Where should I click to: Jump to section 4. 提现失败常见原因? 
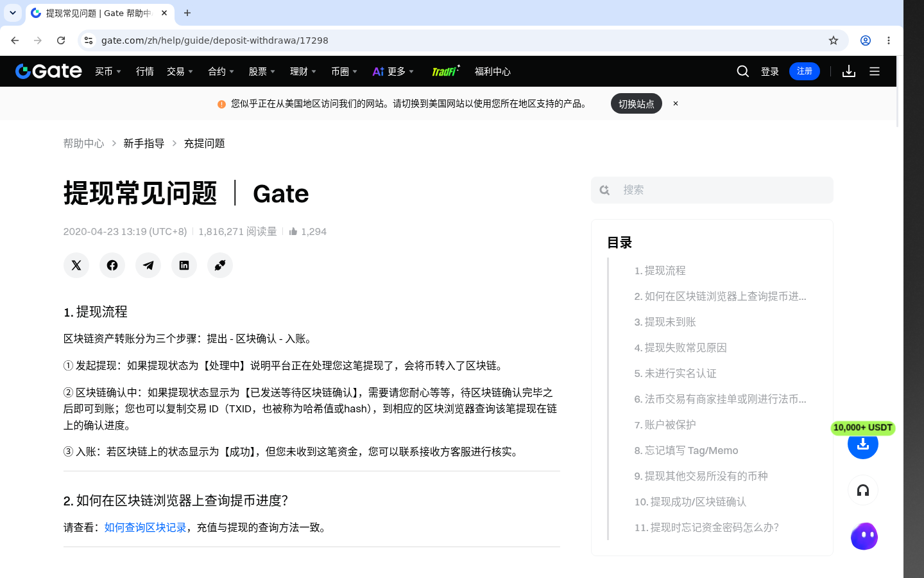(x=680, y=347)
